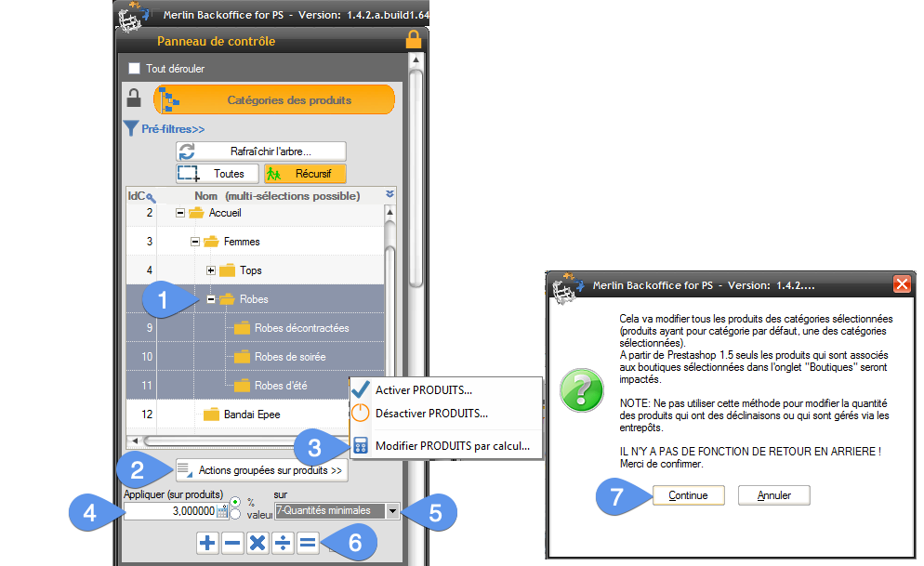The height and width of the screenshot is (566, 924).
Task: Open calculator icon in value field
Action: (222, 510)
